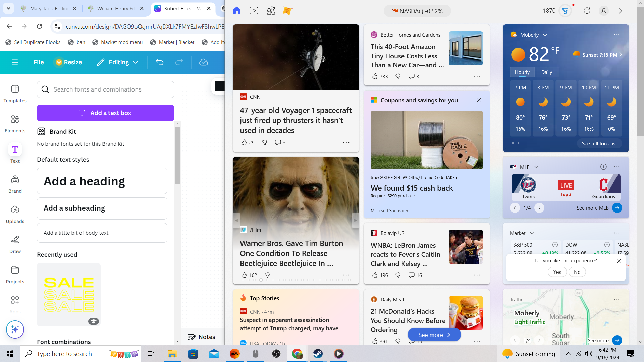Switch weather view to Daily tab
This screenshot has height=362, width=644.
pyautogui.click(x=546, y=72)
